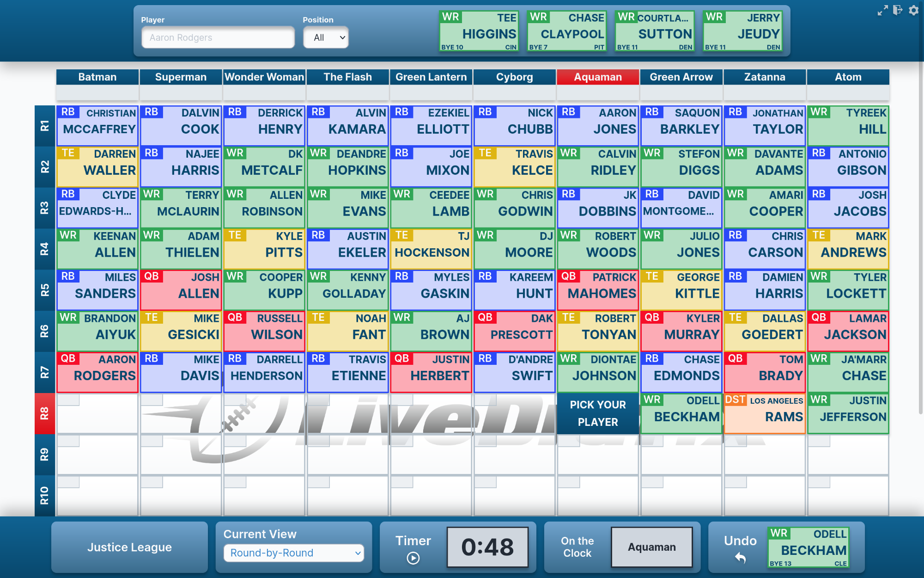This screenshot has width=924, height=578.
Task: Select Tee Higgins suggestion card
Action: coord(479,31)
